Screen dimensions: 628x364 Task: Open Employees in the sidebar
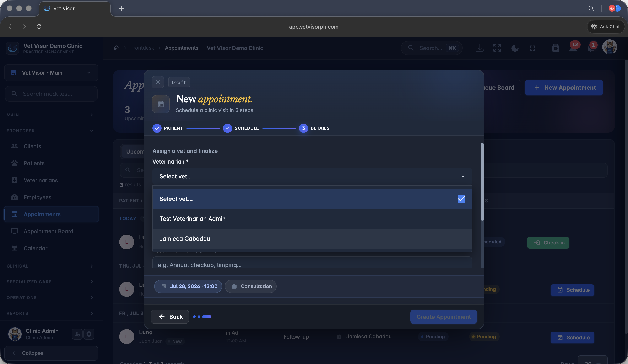click(51, 197)
